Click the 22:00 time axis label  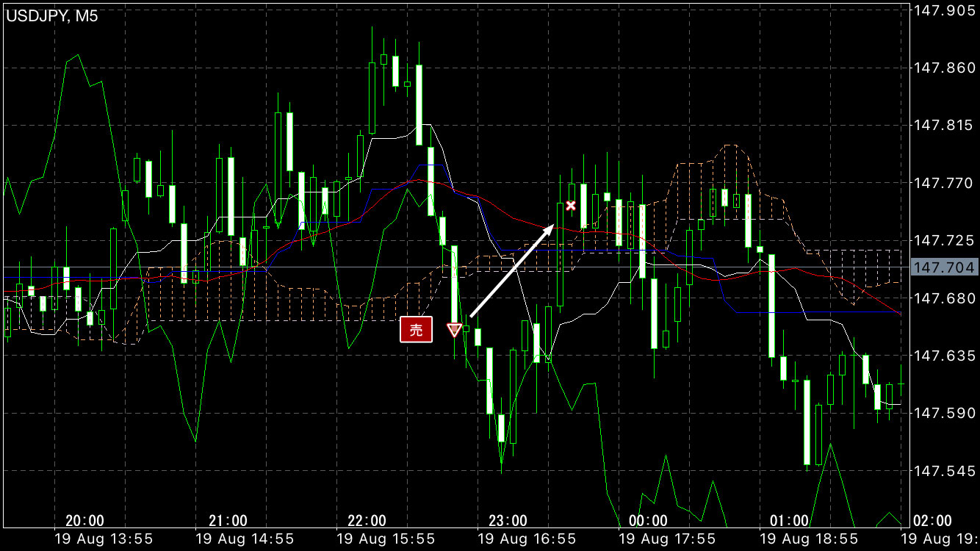(367, 521)
